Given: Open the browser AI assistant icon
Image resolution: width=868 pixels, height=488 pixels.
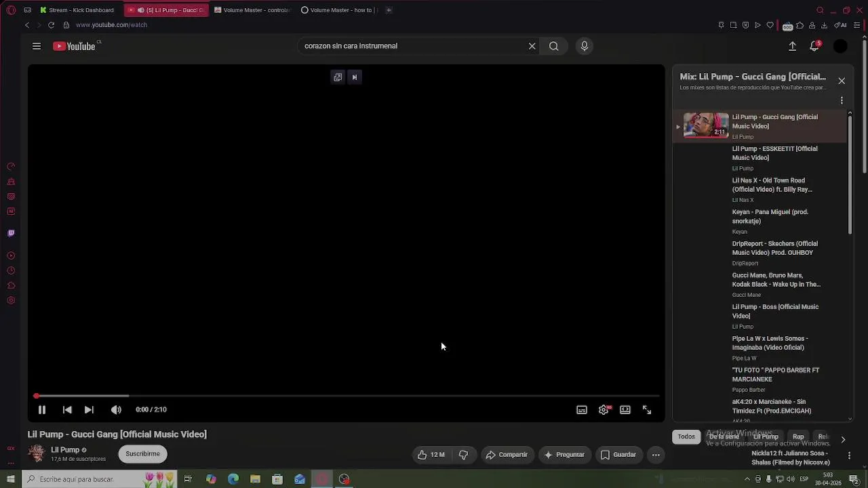Looking at the screenshot, I should pos(840,25).
